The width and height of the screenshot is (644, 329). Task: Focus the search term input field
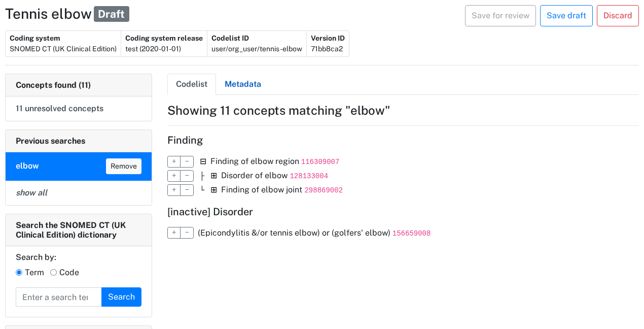click(59, 297)
